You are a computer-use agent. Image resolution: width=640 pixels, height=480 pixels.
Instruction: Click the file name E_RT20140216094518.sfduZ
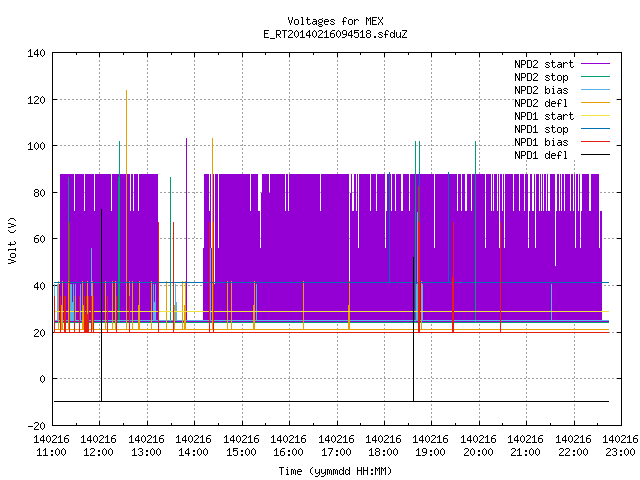pyautogui.click(x=335, y=34)
